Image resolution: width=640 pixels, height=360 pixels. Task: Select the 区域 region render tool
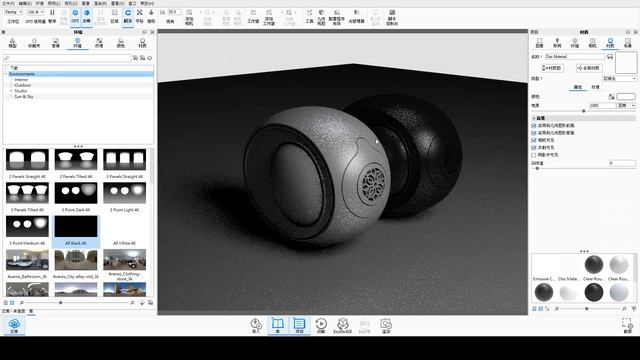[115, 16]
